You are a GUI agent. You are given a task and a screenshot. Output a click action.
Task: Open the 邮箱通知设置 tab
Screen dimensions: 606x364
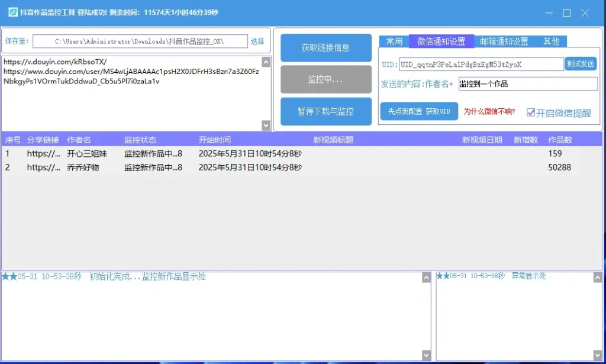(x=504, y=41)
